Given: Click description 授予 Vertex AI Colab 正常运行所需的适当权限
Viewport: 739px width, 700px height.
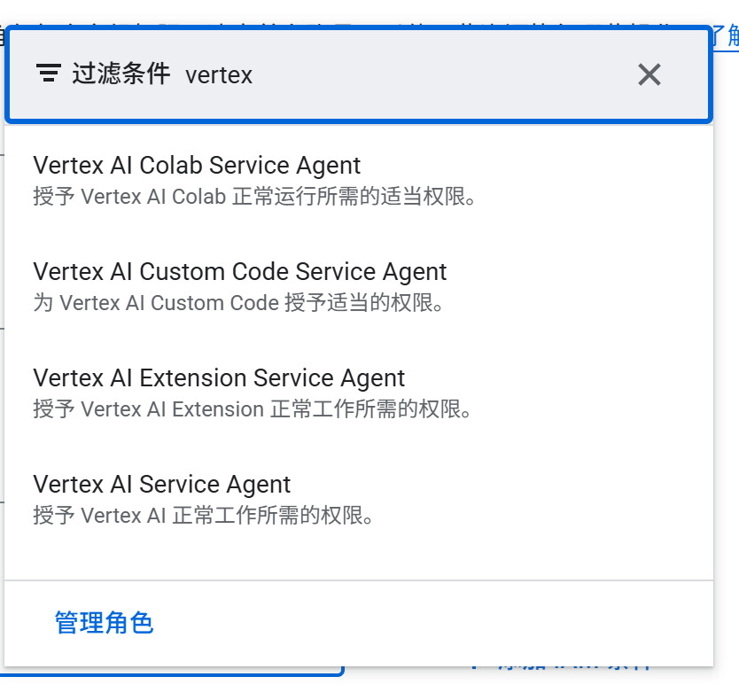Looking at the screenshot, I should click(255, 197).
